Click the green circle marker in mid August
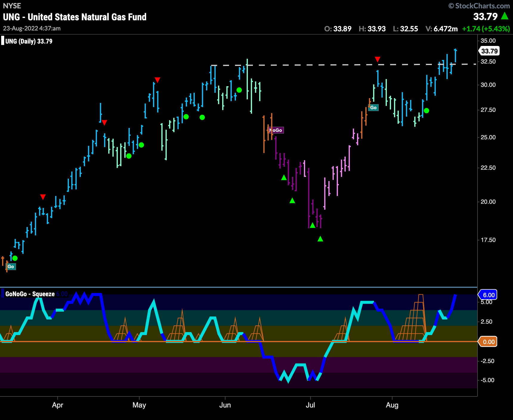 point(427,111)
